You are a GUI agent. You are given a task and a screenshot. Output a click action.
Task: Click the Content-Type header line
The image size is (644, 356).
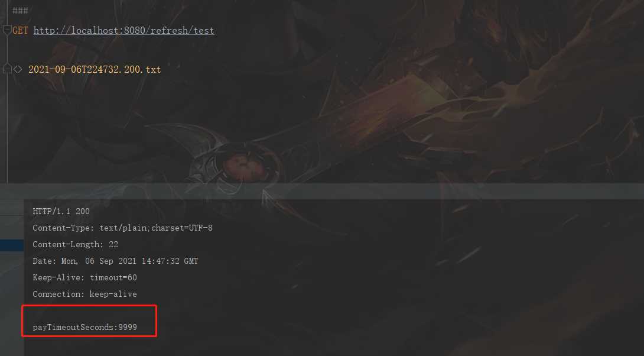coord(122,228)
